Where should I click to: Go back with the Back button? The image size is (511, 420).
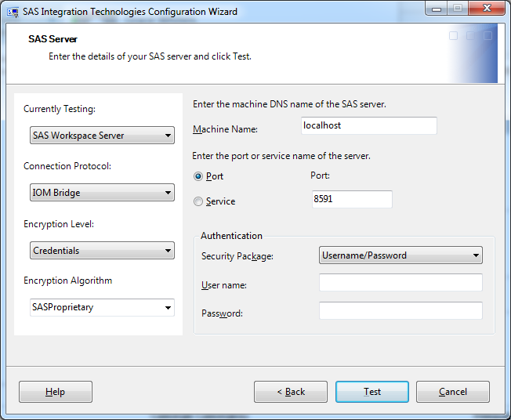point(291,392)
